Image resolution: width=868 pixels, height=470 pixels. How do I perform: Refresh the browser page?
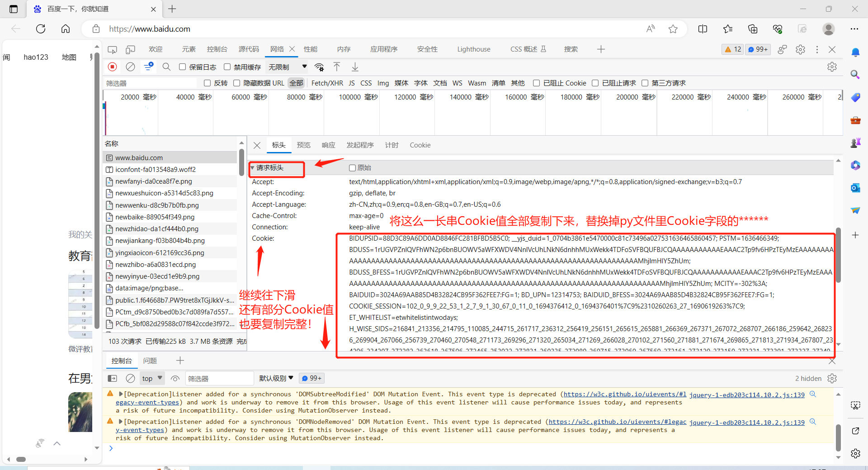coord(41,29)
